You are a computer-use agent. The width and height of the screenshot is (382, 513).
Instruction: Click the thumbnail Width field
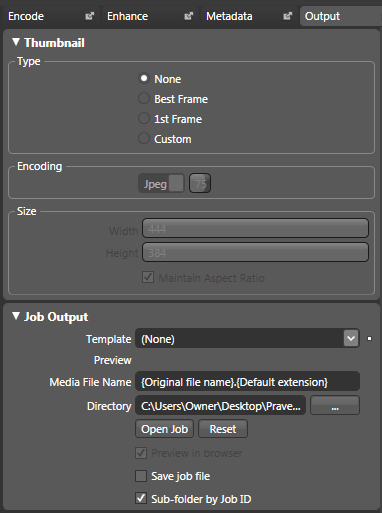255,228
